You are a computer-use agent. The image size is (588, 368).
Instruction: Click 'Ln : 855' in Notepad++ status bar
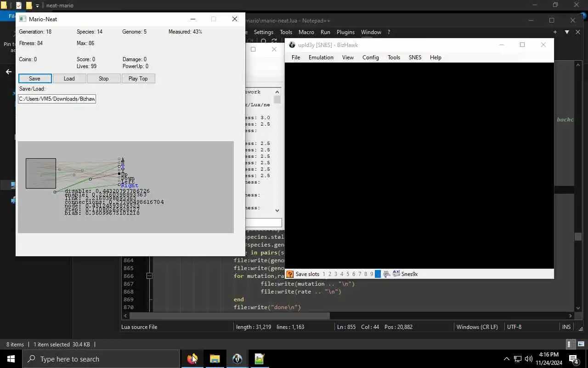point(346,327)
